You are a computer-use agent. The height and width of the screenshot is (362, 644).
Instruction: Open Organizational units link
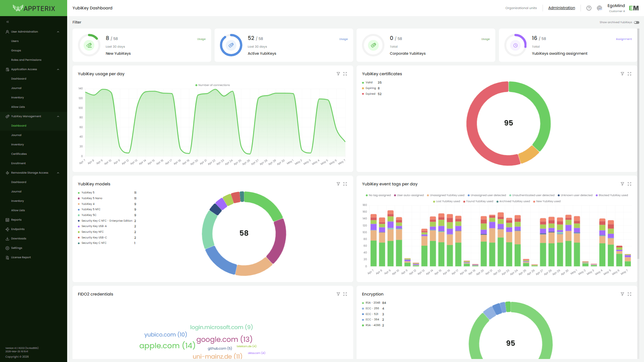[521, 8]
